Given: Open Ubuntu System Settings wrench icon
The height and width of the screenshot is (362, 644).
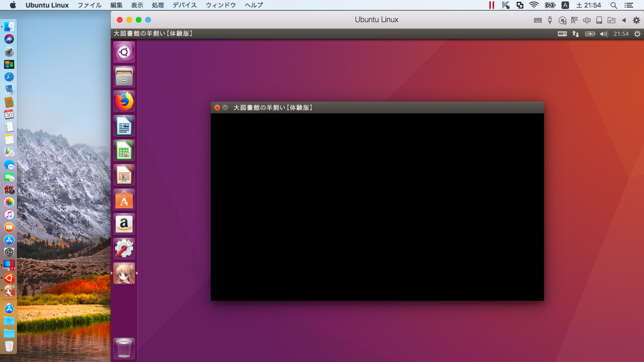Looking at the screenshot, I should [x=124, y=248].
